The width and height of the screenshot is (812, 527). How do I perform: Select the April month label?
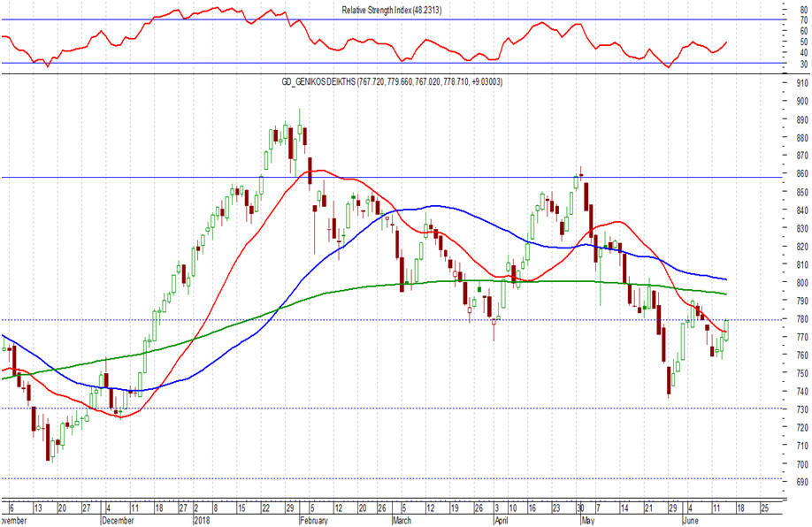pyautogui.click(x=502, y=520)
